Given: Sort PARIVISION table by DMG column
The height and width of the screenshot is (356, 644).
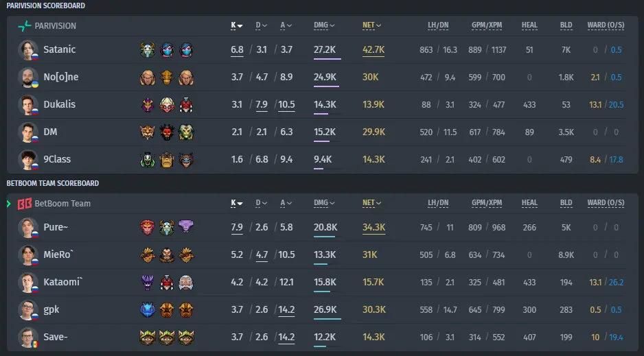Looking at the screenshot, I should click(x=324, y=25).
